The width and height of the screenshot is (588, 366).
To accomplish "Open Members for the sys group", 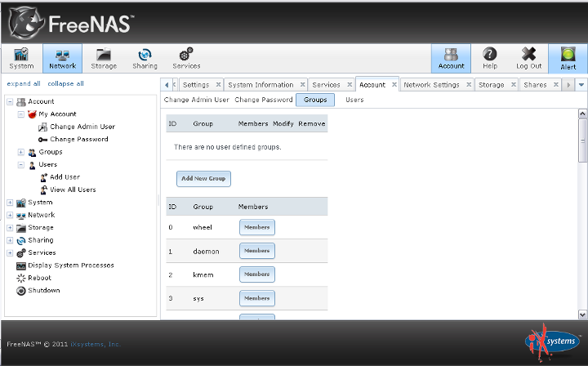I will coord(257,298).
